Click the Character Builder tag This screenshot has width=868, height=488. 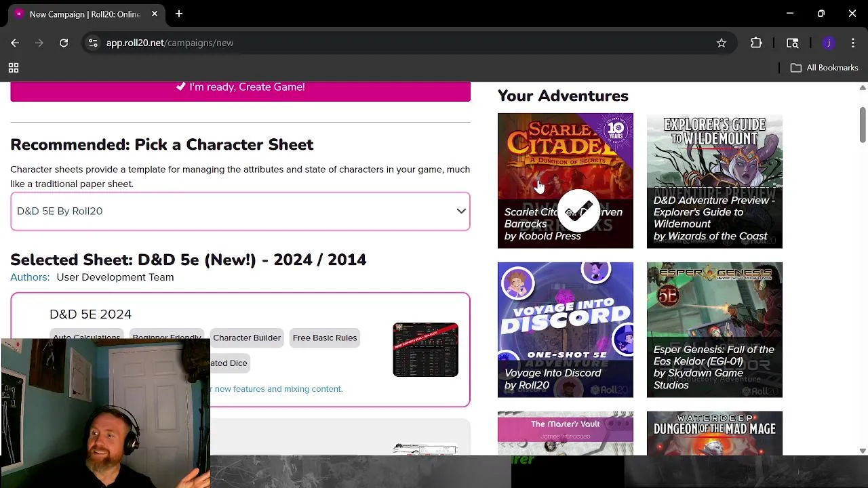(x=247, y=338)
